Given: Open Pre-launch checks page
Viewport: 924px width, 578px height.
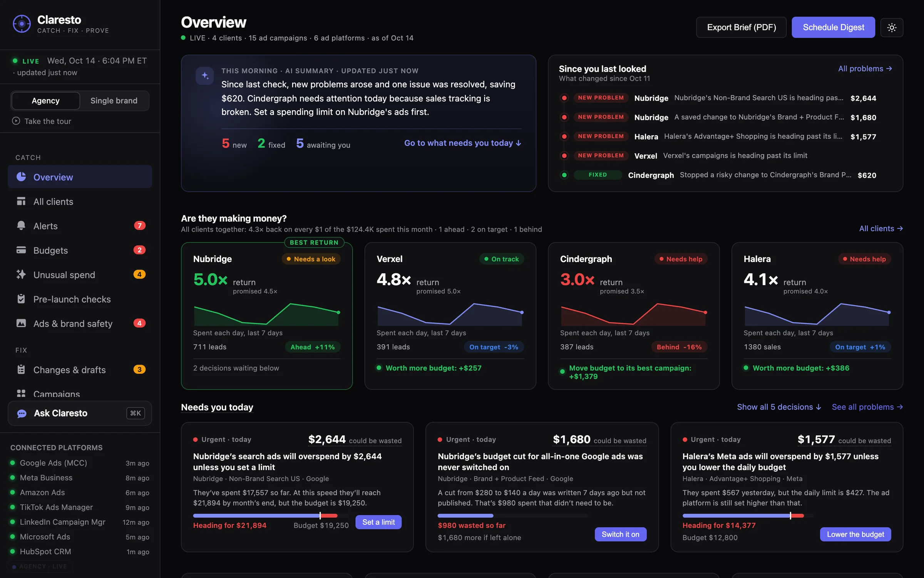Looking at the screenshot, I should 80,299.
